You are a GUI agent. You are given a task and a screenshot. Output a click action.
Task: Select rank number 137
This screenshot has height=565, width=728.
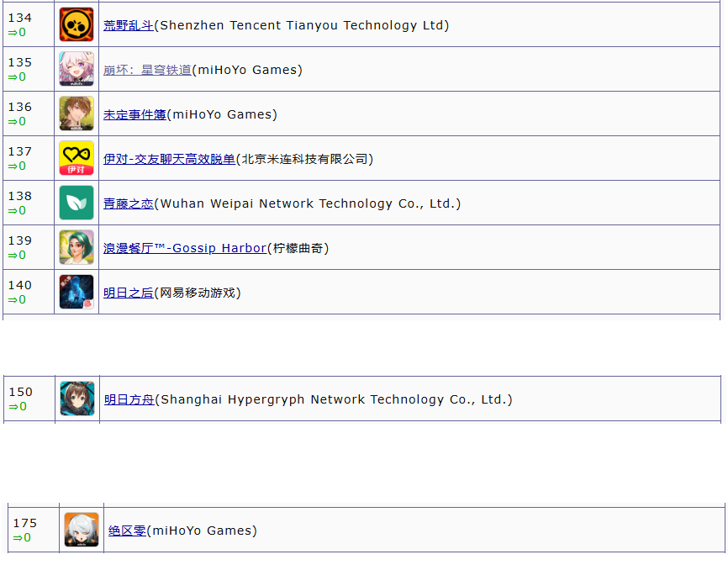coord(20,151)
